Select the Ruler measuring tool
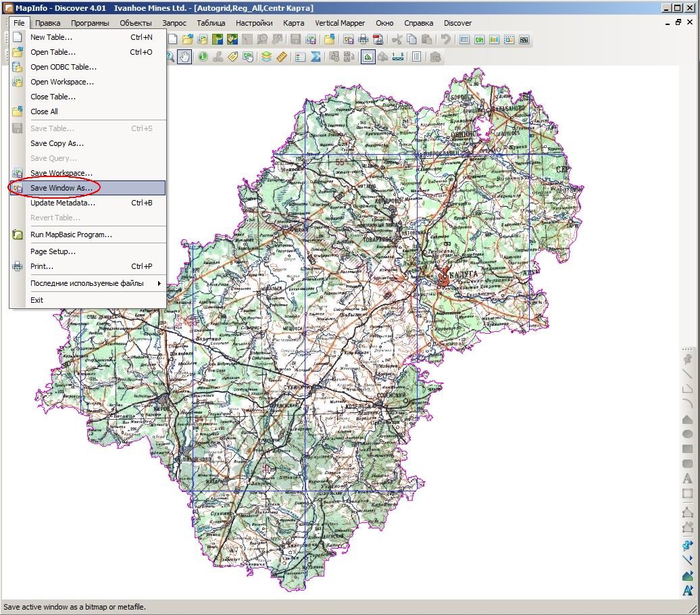This screenshot has width=700, height=615. (281, 57)
